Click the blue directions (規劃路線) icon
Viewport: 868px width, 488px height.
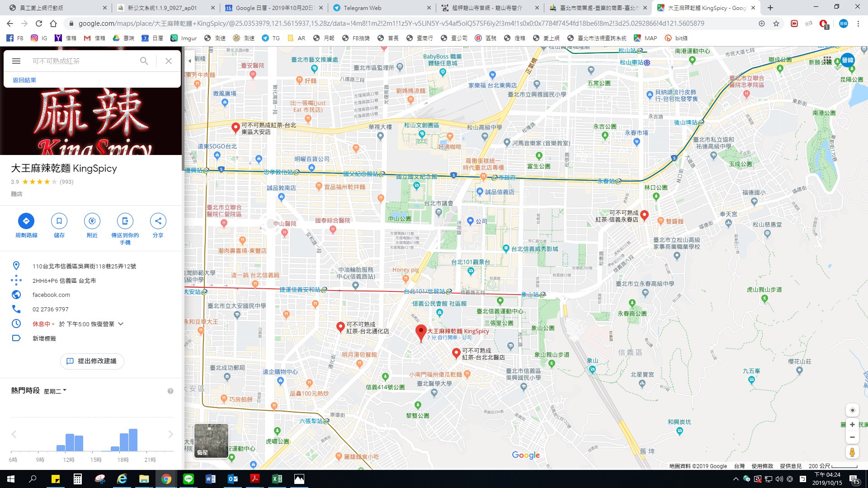point(26,221)
